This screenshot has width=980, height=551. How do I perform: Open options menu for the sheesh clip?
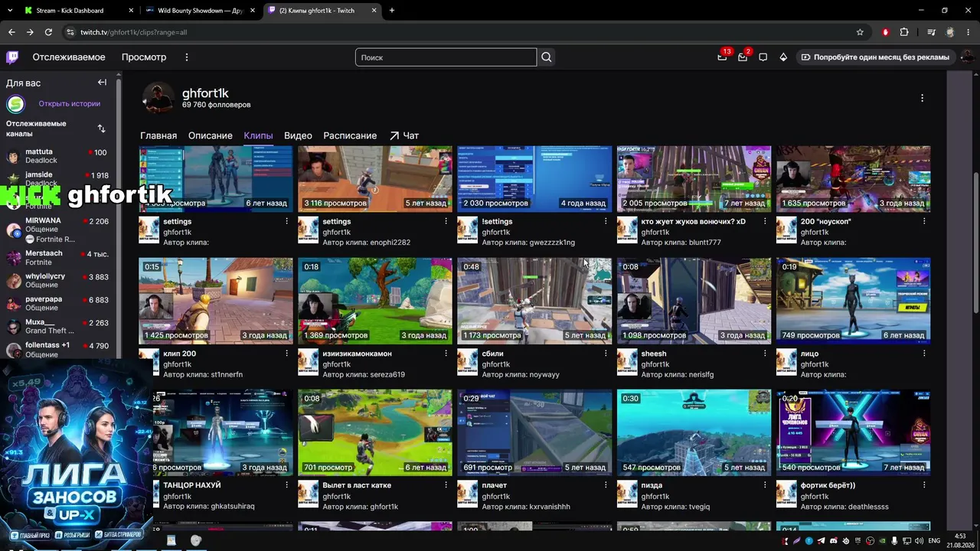point(765,354)
